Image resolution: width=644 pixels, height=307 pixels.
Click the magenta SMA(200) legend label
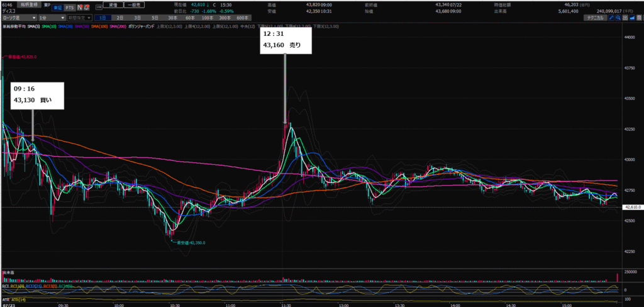[118, 26]
